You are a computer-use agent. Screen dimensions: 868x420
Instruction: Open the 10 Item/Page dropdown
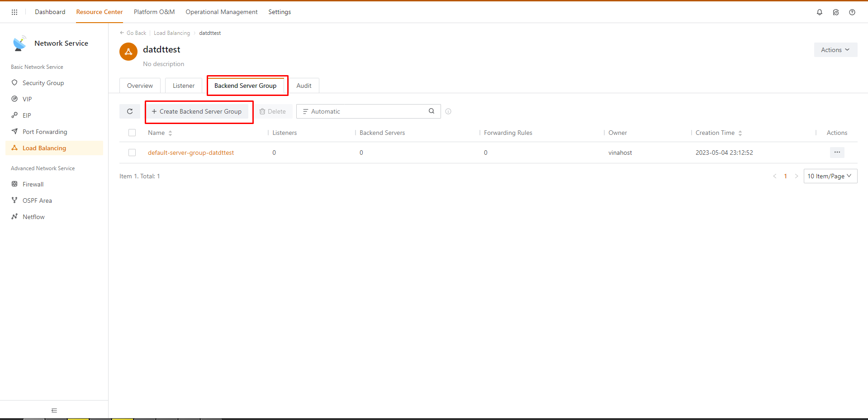click(830, 176)
